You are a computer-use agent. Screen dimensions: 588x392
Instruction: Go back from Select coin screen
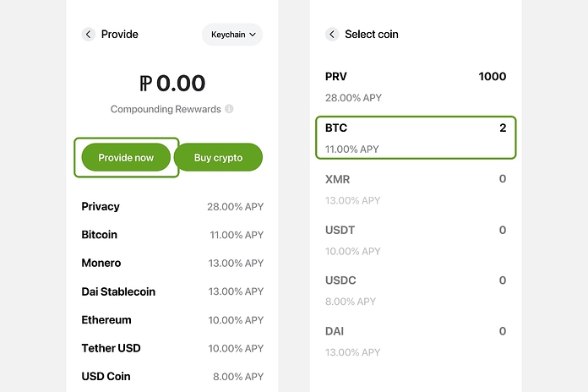click(x=332, y=34)
